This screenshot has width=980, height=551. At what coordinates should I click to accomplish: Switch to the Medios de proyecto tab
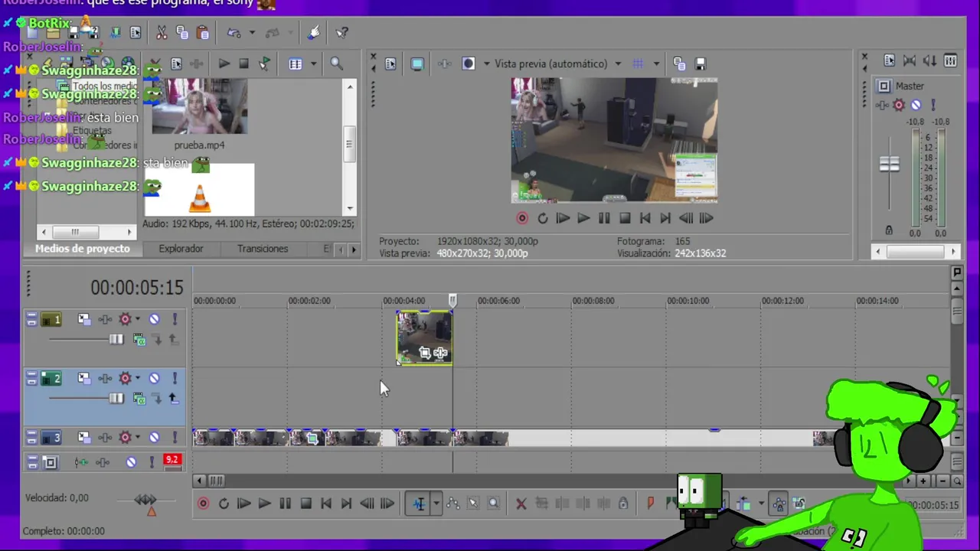tap(83, 249)
